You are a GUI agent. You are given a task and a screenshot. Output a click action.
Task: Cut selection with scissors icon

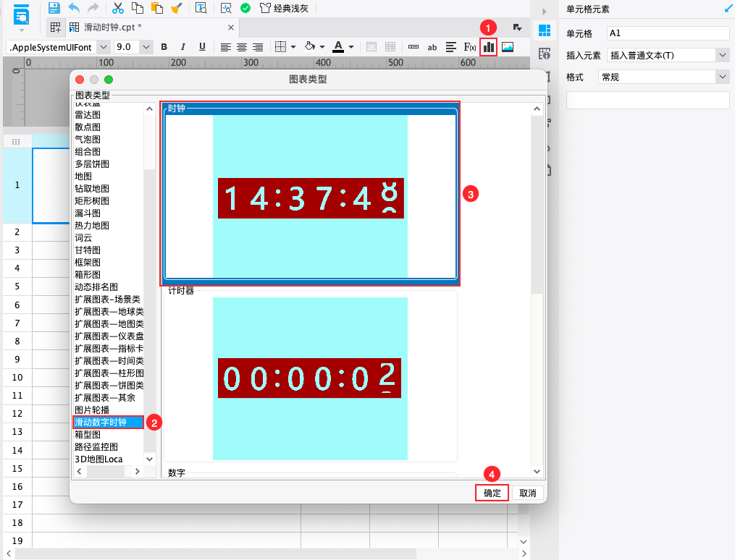pos(117,8)
